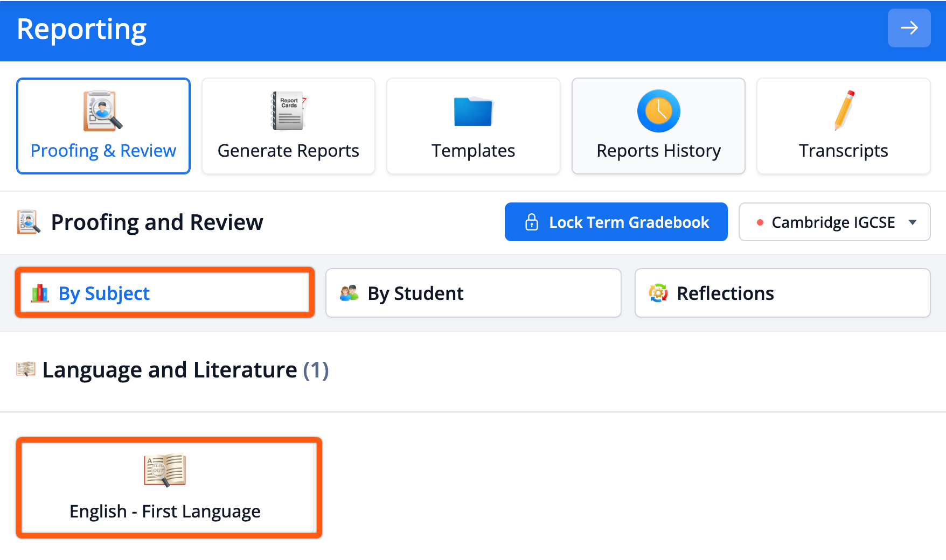Click the Transcripts pencil icon
946x560 pixels.
844,110
